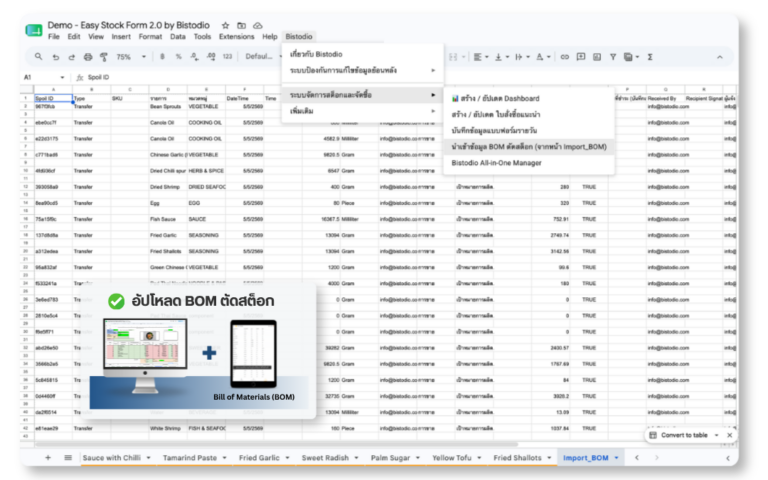Select บันทึกข้อมูลแบบฟอร์มรายวัน menu item
The image size is (768, 480).
(529, 131)
